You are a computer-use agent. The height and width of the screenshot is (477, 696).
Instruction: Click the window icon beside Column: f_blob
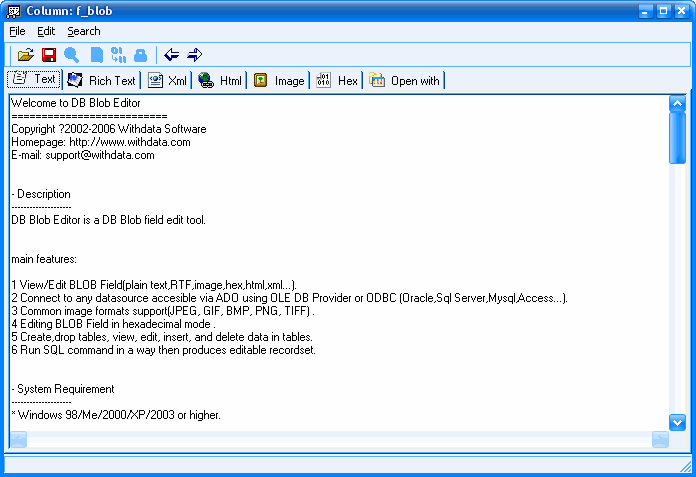pyautogui.click(x=13, y=11)
